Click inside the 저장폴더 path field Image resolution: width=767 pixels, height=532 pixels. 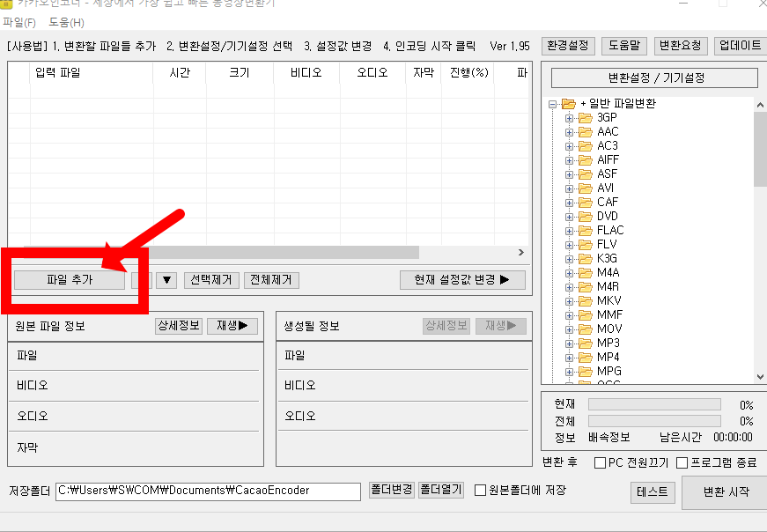coord(209,491)
